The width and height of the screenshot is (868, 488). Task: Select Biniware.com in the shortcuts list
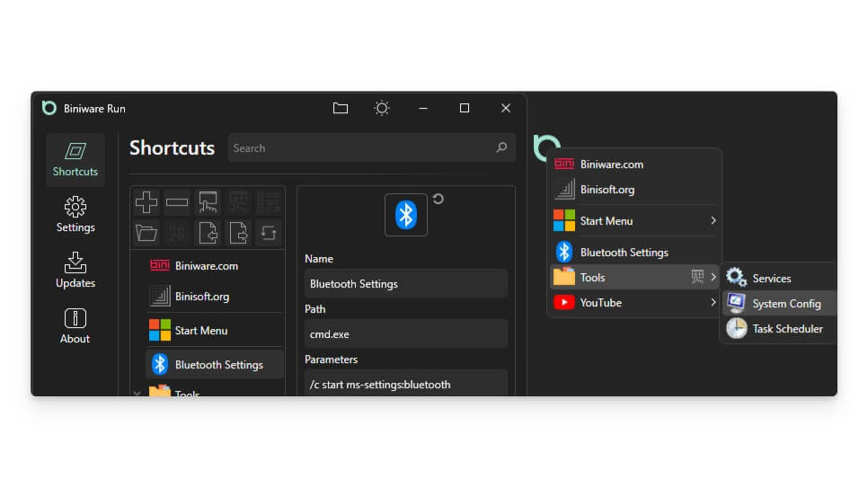[x=215, y=266]
